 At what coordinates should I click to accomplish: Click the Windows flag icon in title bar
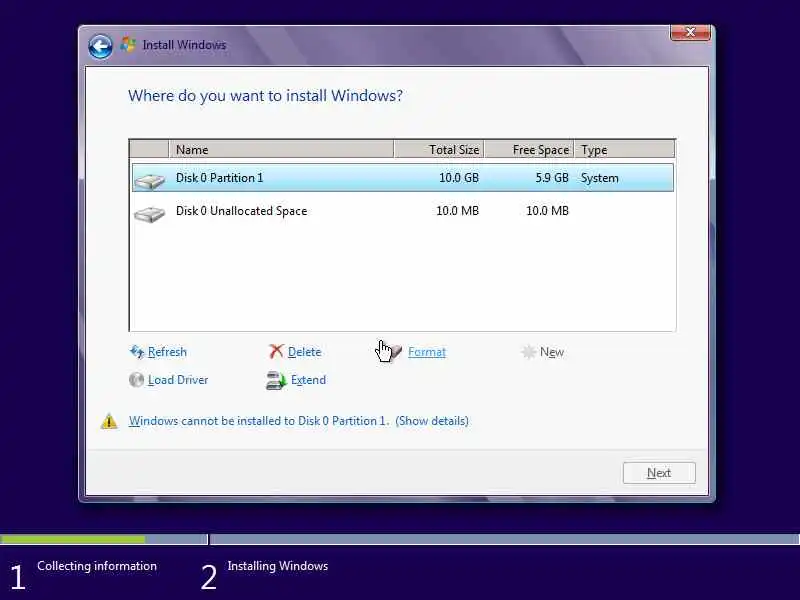coord(128,44)
